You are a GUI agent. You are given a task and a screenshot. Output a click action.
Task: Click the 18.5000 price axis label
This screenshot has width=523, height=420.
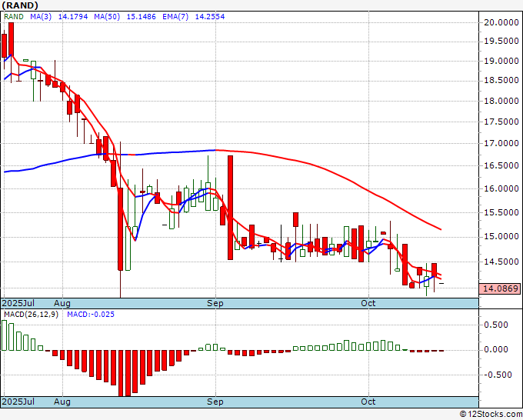[x=501, y=81]
